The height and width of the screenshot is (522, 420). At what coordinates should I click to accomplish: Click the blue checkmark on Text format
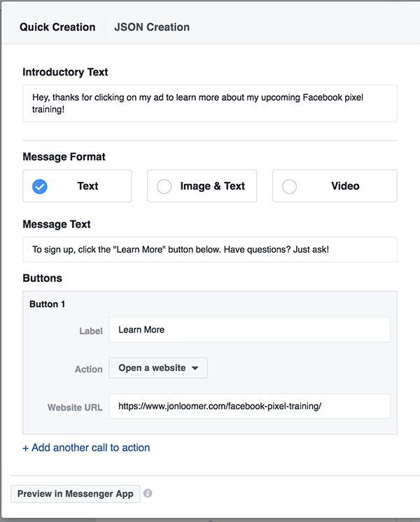click(x=40, y=187)
